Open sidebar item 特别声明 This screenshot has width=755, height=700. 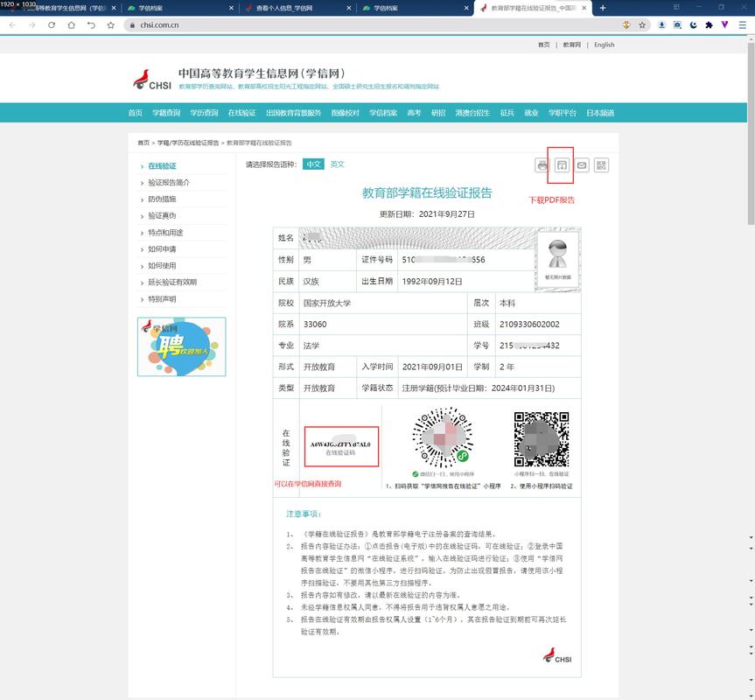pos(162,299)
